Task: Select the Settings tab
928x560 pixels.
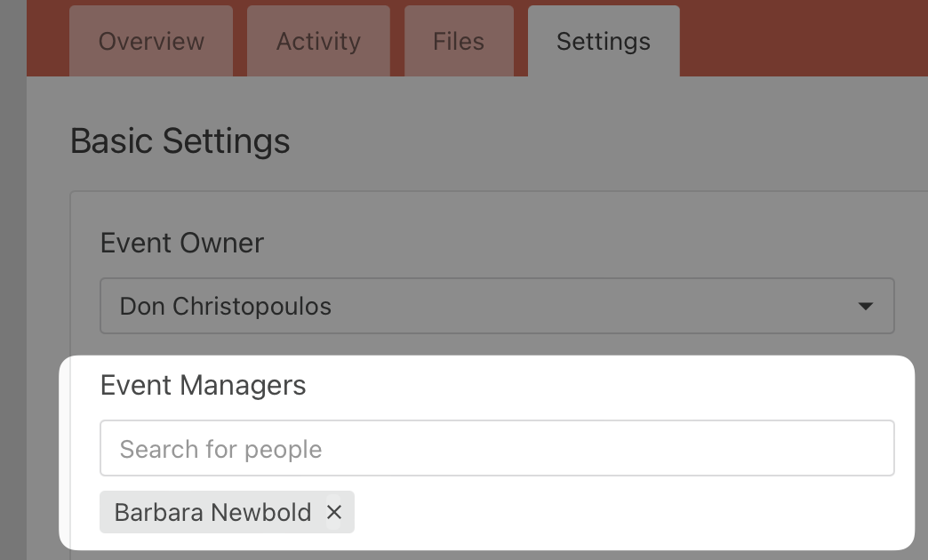Action: point(604,41)
